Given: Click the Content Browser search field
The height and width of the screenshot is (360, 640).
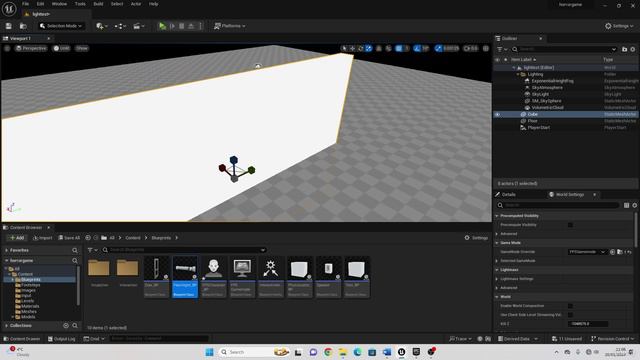Looking at the screenshot, I should tap(184, 250).
